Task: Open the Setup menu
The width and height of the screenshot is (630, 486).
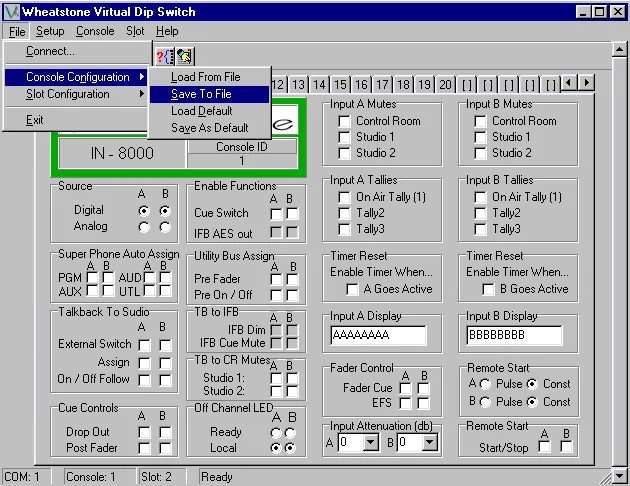Action: pos(50,31)
